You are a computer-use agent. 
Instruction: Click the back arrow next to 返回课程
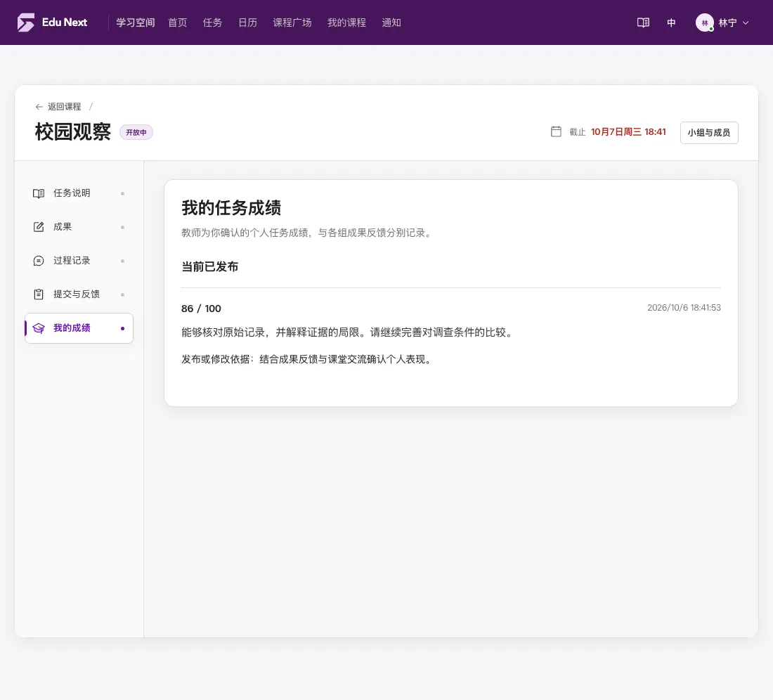(x=39, y=107)
